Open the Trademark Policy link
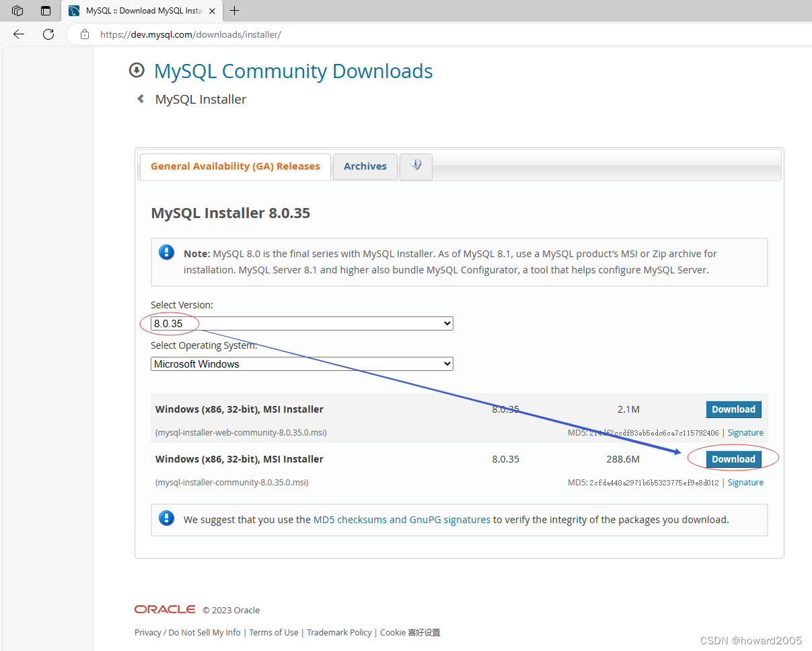The width and height of the screenshot is (812, 651). pyautogui.click(x=339, y=633)
